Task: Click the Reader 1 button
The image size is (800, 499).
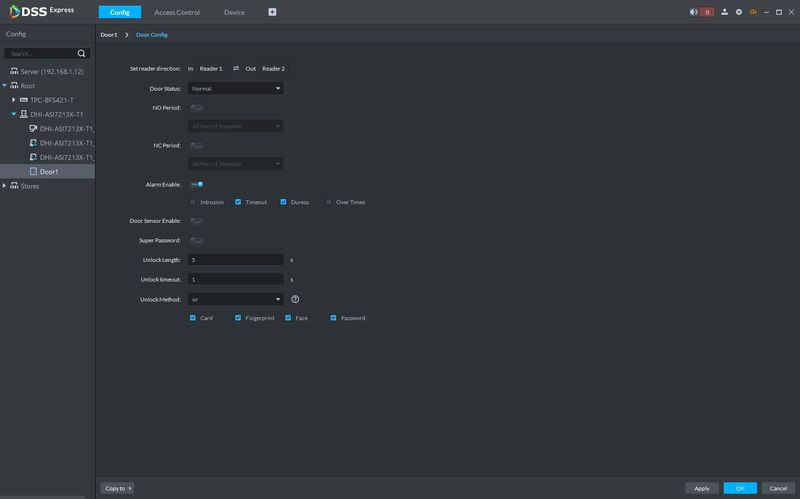Action: pyautogui.click(x=211, y=68)
